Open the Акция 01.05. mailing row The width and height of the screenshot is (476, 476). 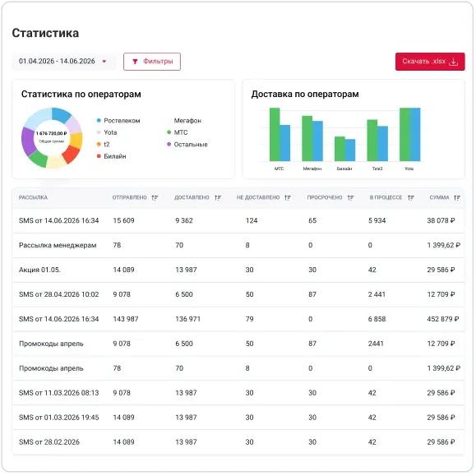pos(238,270)
